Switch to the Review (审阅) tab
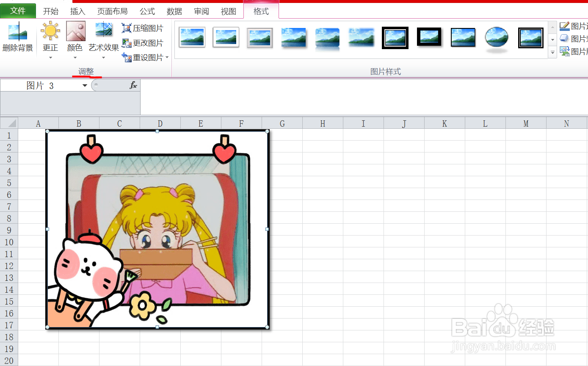 202,11
